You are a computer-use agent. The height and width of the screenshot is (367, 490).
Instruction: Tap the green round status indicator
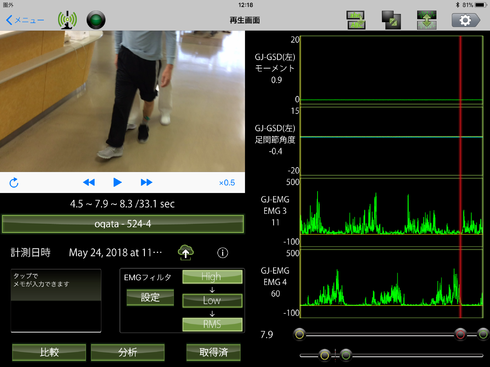[96, 20]
